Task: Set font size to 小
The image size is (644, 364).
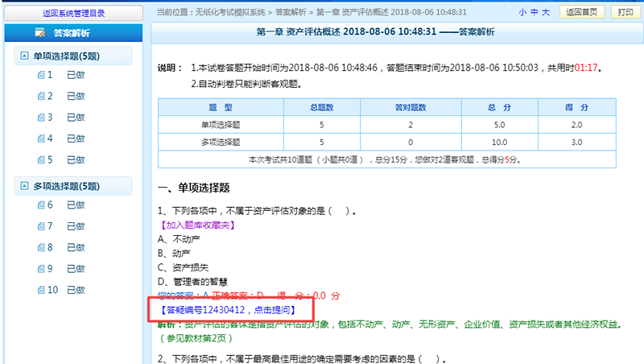Action: (522, 12)
